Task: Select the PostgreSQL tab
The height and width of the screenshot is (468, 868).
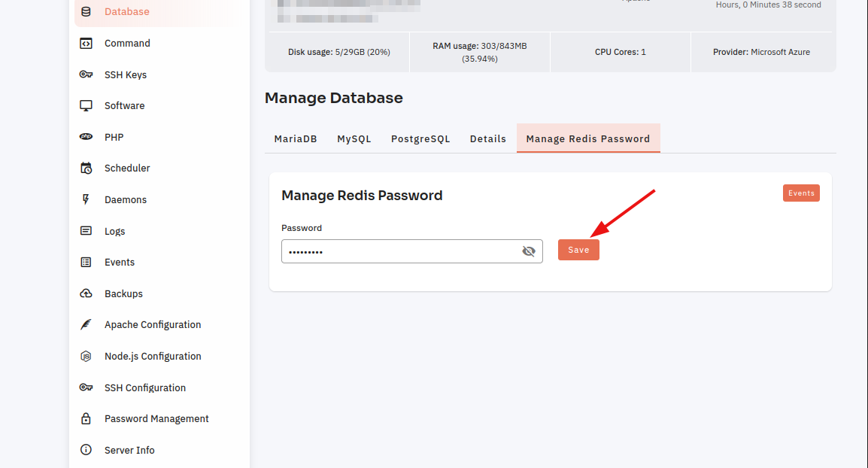Action: click(420, 139)
